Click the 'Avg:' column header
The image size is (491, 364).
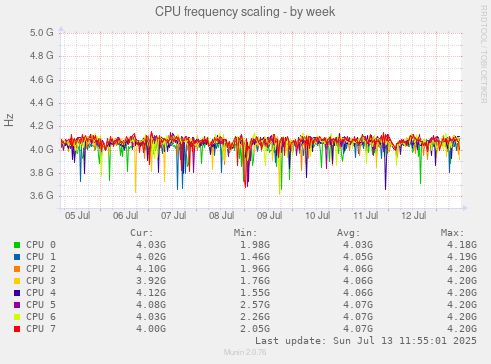349,233
